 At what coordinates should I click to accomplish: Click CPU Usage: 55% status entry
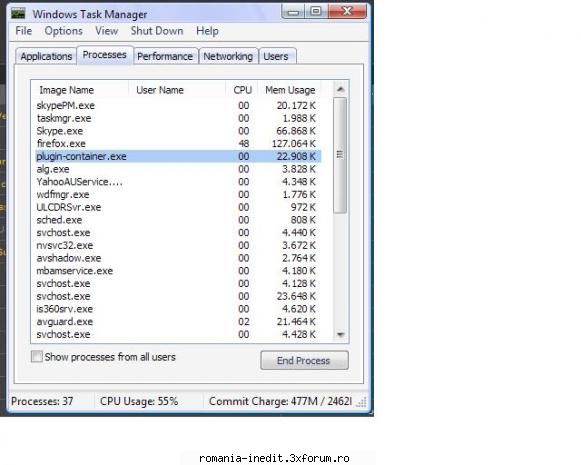(x=139, y=401)
